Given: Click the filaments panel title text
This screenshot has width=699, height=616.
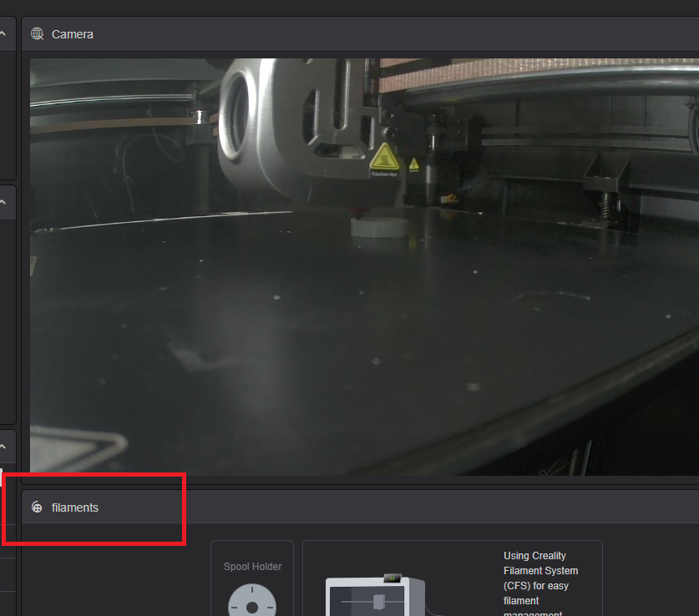Looking at the screenshot, I should coord(75,507).
